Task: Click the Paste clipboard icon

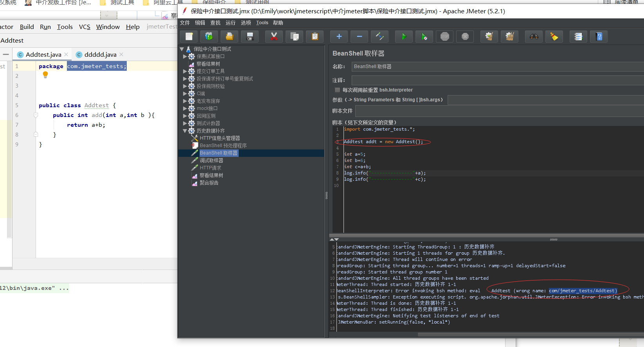Action: point(315,36)
